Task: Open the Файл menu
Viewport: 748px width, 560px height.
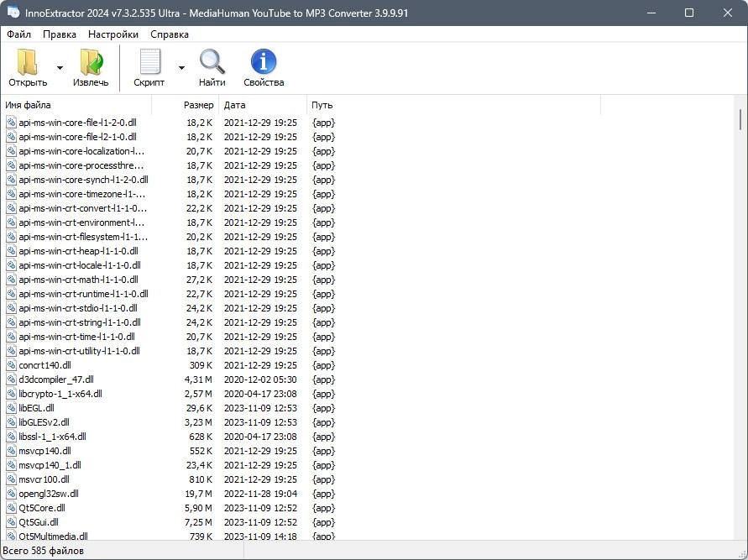Action: click(x=19, y=34)
